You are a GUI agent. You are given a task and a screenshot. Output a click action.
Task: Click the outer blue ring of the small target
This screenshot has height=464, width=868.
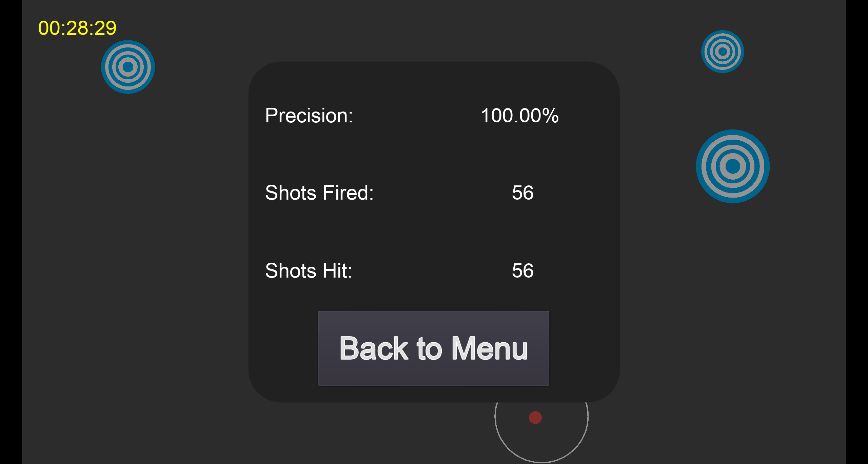(x=723, y=32)
